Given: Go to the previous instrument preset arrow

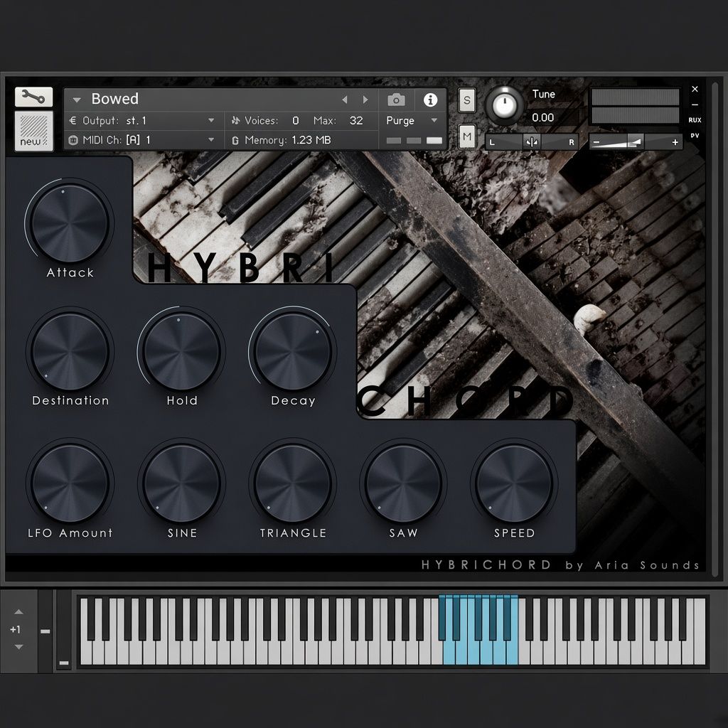Looking at the screenshot, I should point(345,100).
